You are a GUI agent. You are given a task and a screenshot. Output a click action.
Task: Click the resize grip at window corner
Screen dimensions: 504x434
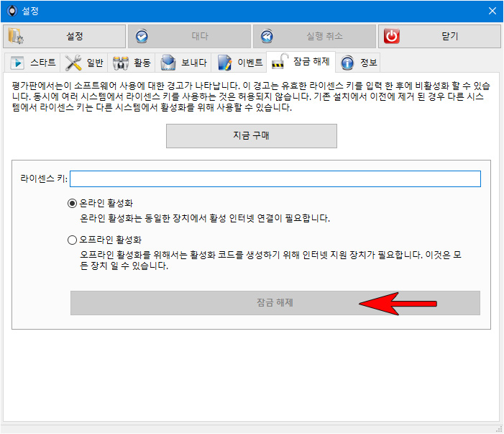click(499, 430)
